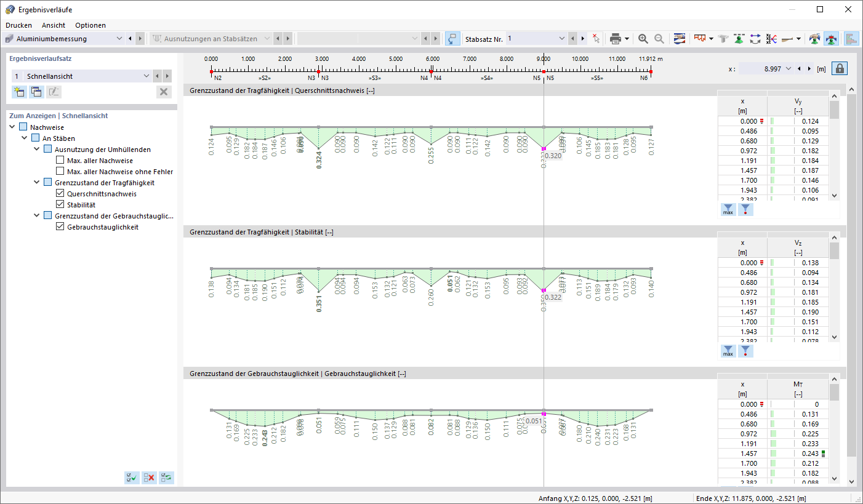Toggle Ausnutzung der Umhüllenden checkbox
The width and height of the screenshot is (863, 504).
(x=48, y=150)
